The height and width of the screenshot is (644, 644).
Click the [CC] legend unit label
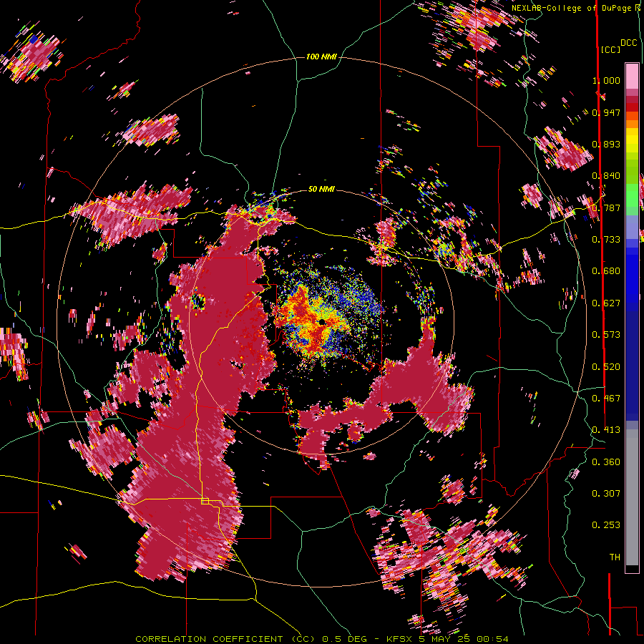point(610,49)
